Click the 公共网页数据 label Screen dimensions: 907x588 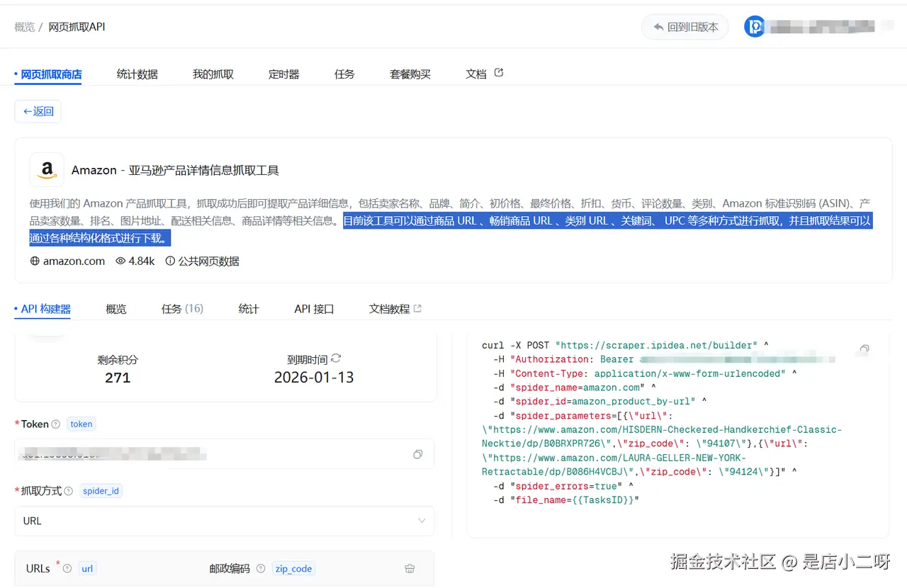(x=209, y=261)
